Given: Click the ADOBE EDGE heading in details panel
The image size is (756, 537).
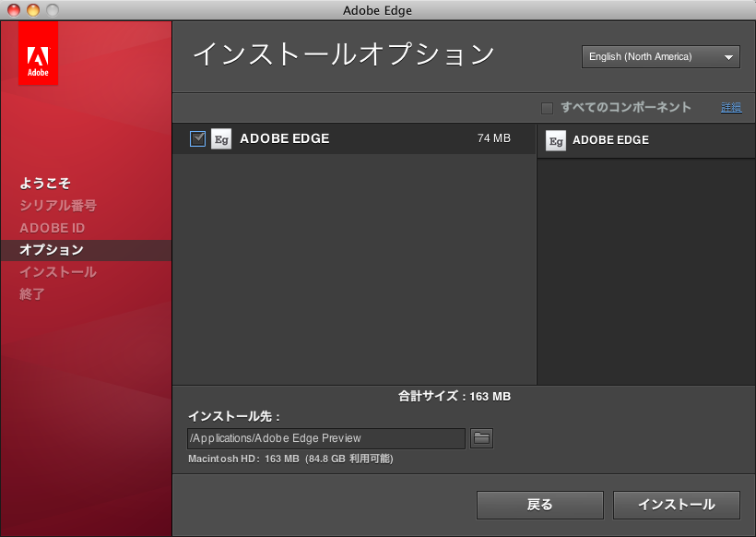Looking at the screenshot, I should pyautogui.click(x=610, y=140).
